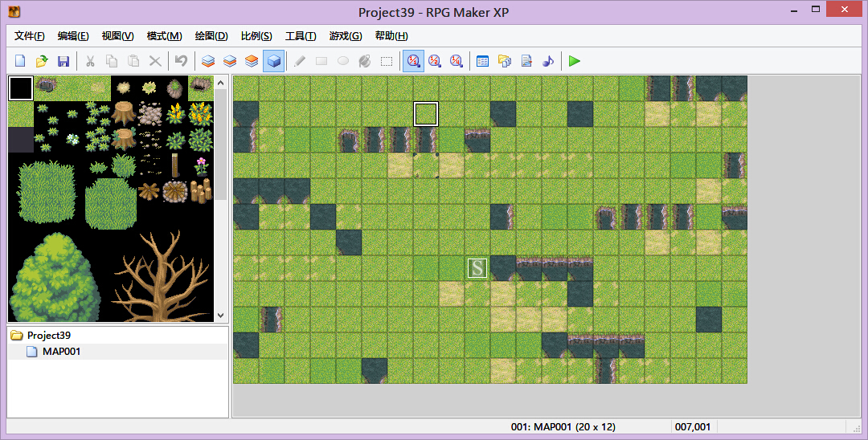
Task: Switch to Layer 3 editing mode
Action: [x=252, y=61]
